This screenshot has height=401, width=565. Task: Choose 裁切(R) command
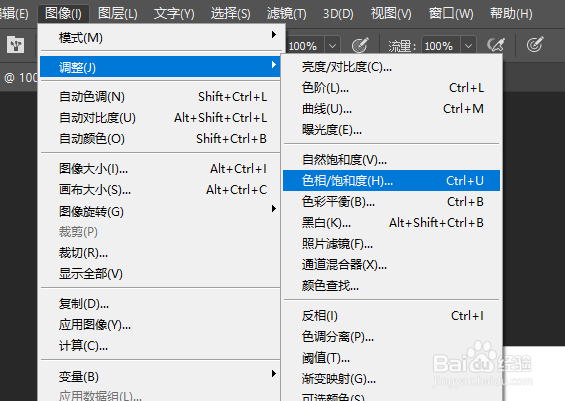(160, 253)
